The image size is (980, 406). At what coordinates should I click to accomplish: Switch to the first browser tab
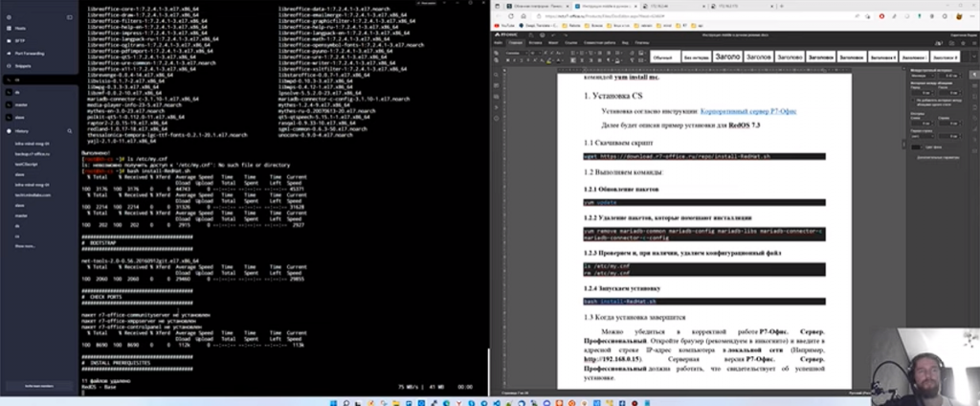538,6
